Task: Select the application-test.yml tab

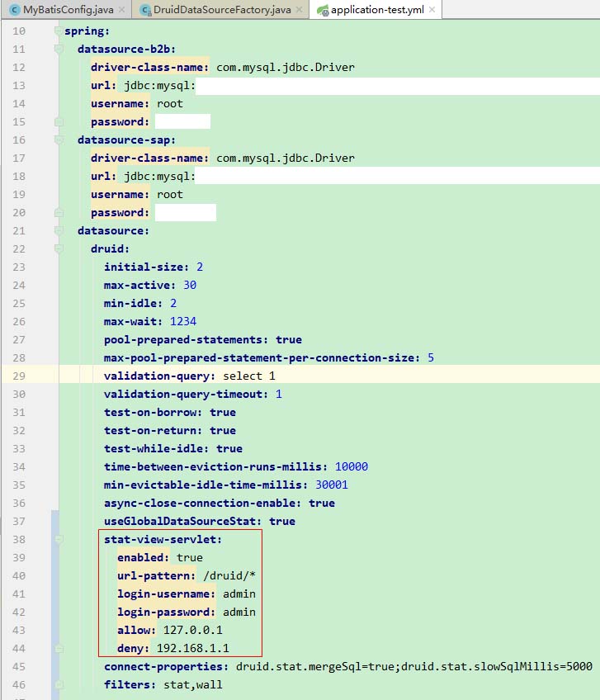Action: (x=377, y=9)
